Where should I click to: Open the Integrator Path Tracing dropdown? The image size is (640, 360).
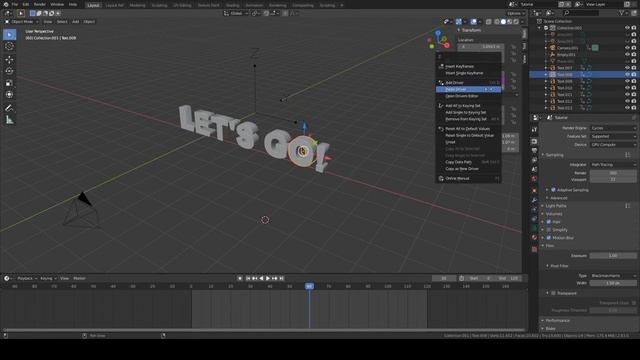click(613, 164)
